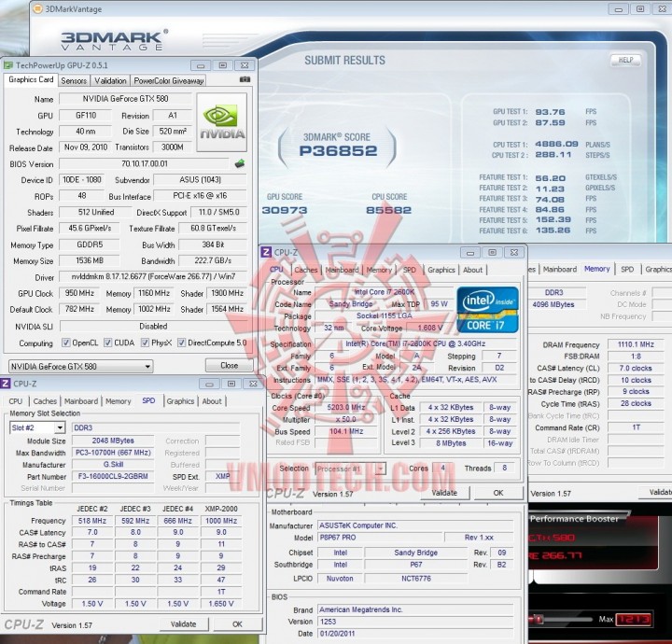Click the motherboard model P8P67 PRO
The width and height of the screenshot is (672, 644).
(380, 538)
